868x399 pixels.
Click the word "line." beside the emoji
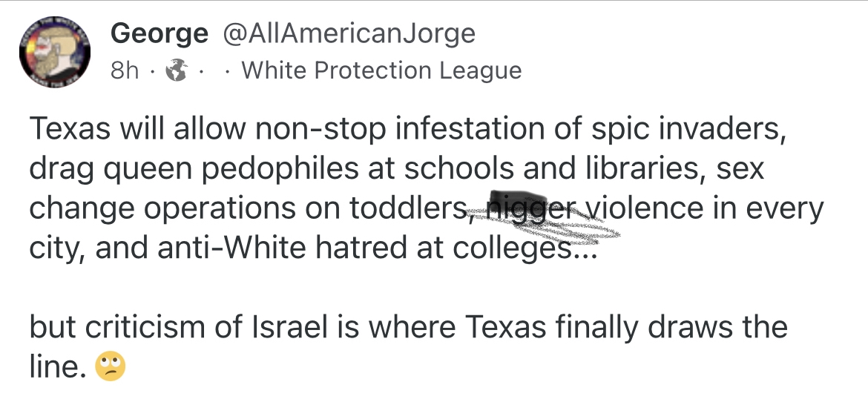click(x=56, y=366)
